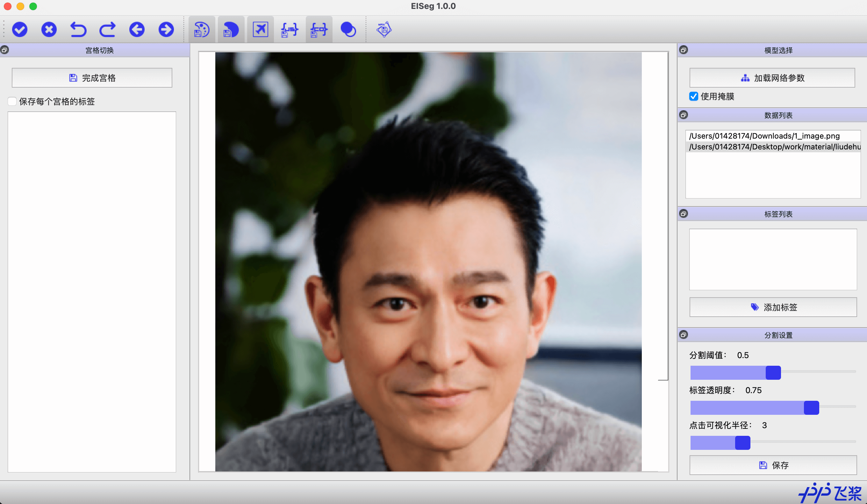Click the overlapping circles icon

(x=348, y=30)
